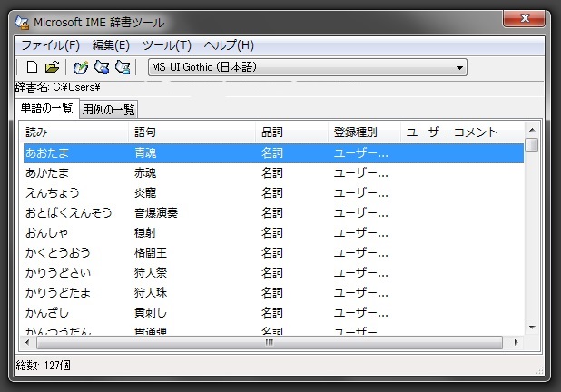
Task: Select the おんしゃ row
Action: pyautogui.click(x=273, y=233)
